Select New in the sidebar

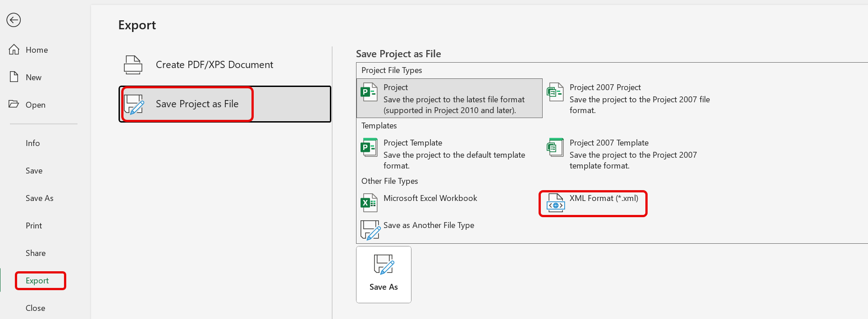point(33,77)
